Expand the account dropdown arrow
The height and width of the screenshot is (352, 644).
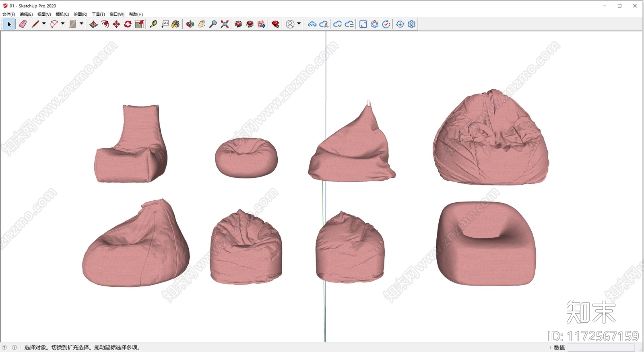pyautogui.click(x=299, y=24)
